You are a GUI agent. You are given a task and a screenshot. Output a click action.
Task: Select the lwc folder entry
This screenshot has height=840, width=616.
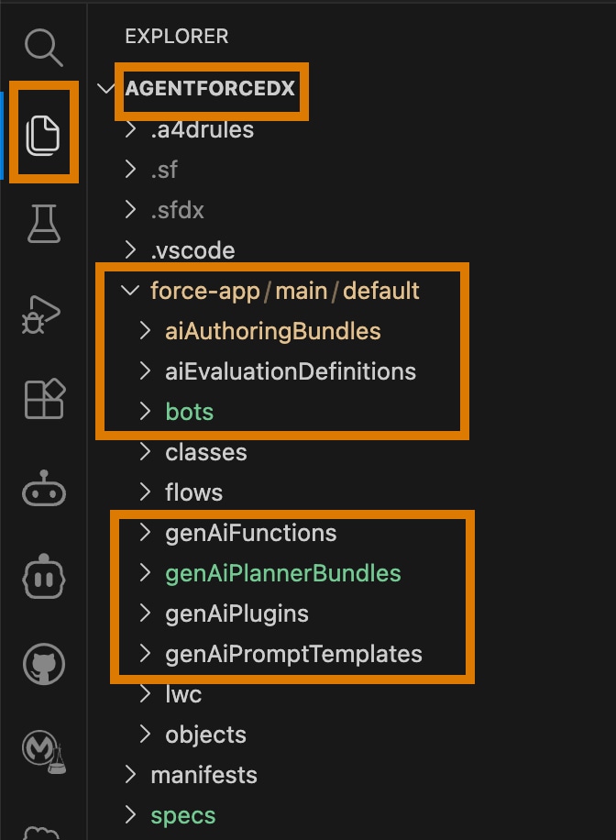tap(182, 694)
